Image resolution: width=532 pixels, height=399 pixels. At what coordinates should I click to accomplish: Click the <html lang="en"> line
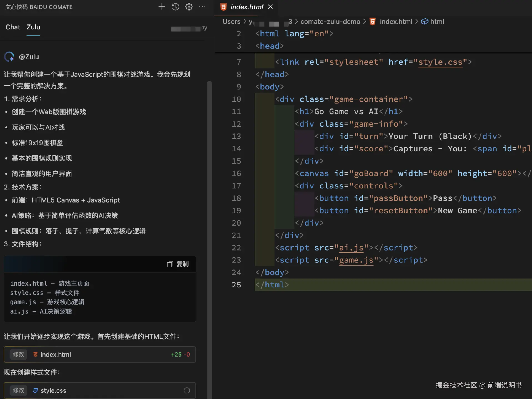coord(294,34)
